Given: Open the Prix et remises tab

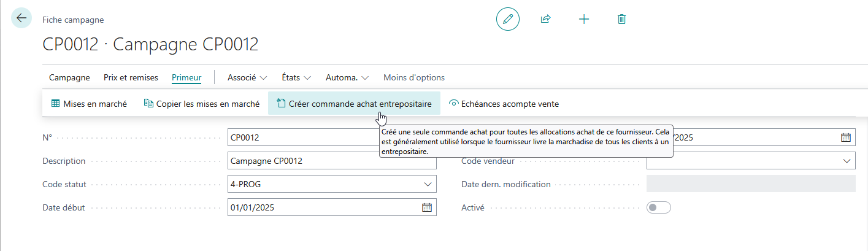Looking at the screenshot, I should pyautogui.click(x=131, y=77).
